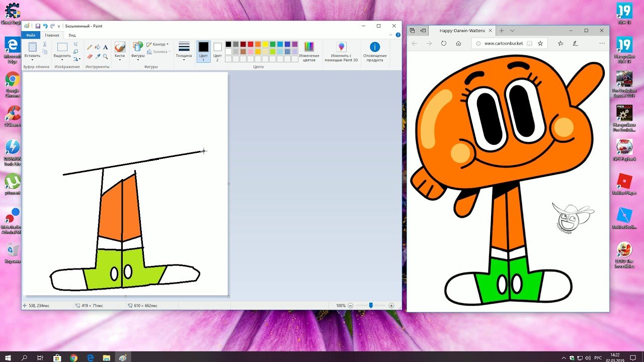Image resolution: width=644 pixels, height=362 pixels.
Task: Select the Pencil tool in Paint
Action: click(x=90, y=47)
